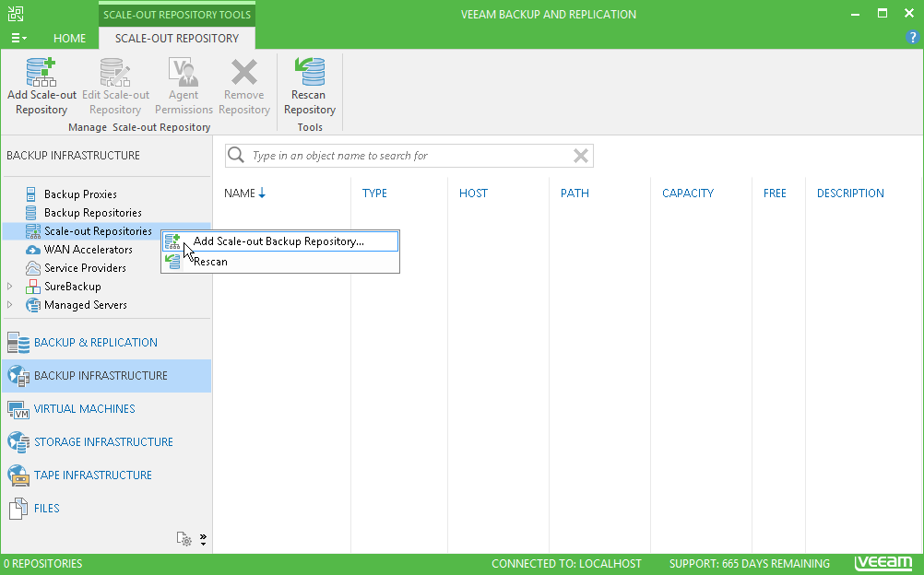Click the Veeam logo in status bar
924x575 pixels.
(x=883, y=563)
